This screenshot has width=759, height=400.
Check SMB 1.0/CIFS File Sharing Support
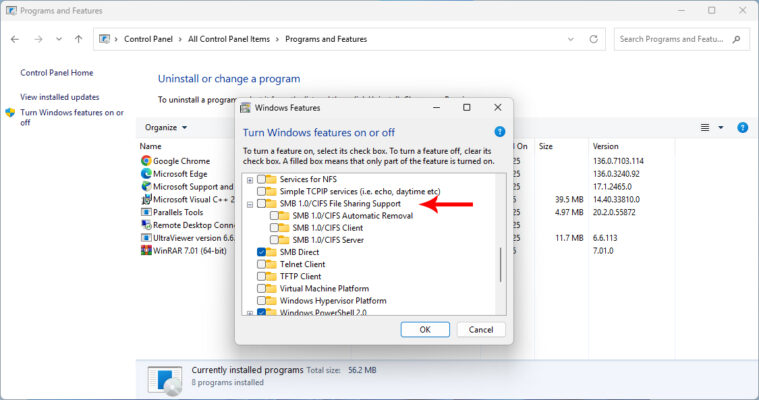(261, 203)
